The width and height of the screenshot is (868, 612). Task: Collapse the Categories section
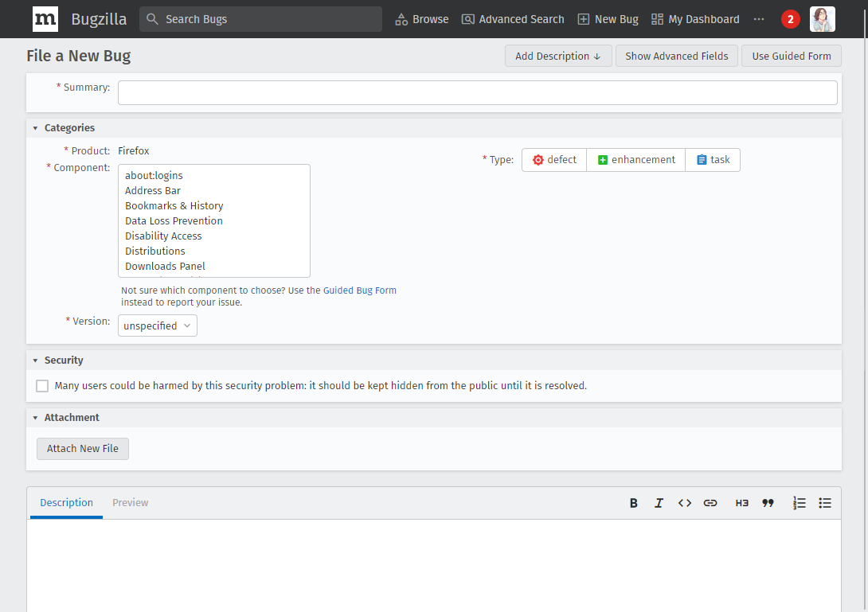pos(36,128)
